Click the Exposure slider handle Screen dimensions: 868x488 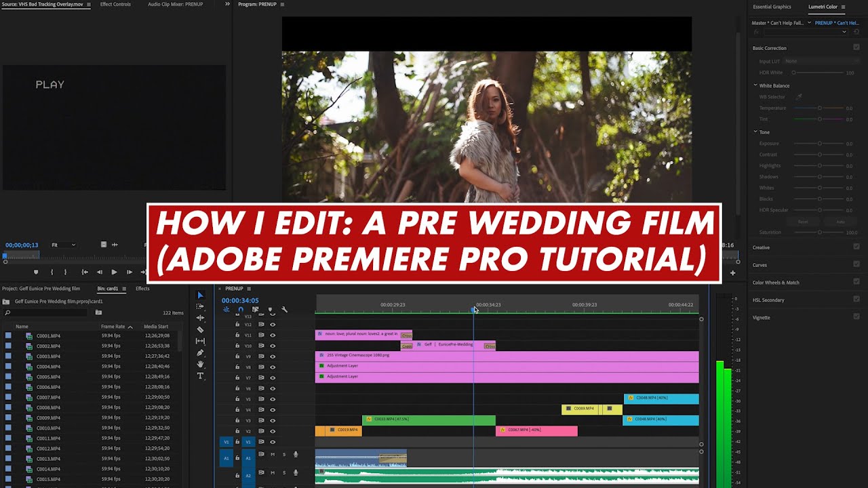click(x=819, y=143)
